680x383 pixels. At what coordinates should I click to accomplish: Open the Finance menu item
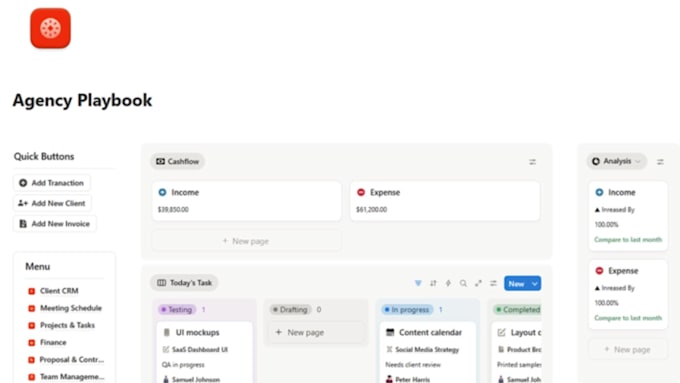point(47,343)
